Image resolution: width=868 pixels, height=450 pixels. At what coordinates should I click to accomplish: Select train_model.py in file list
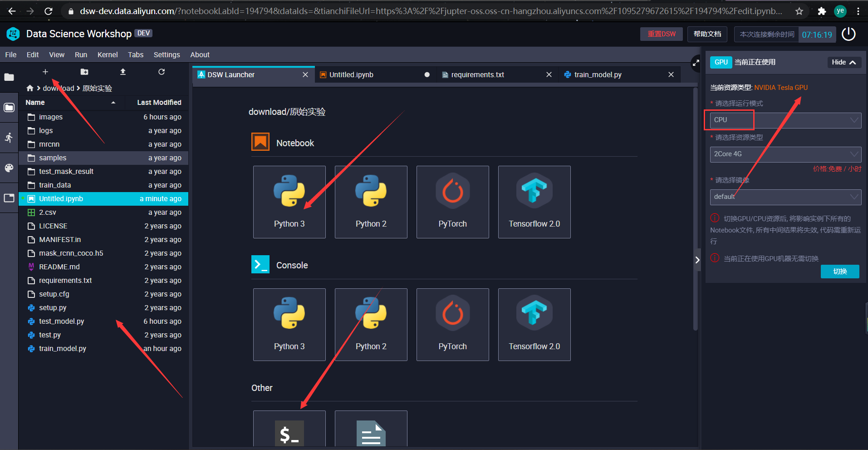(103, 349)
